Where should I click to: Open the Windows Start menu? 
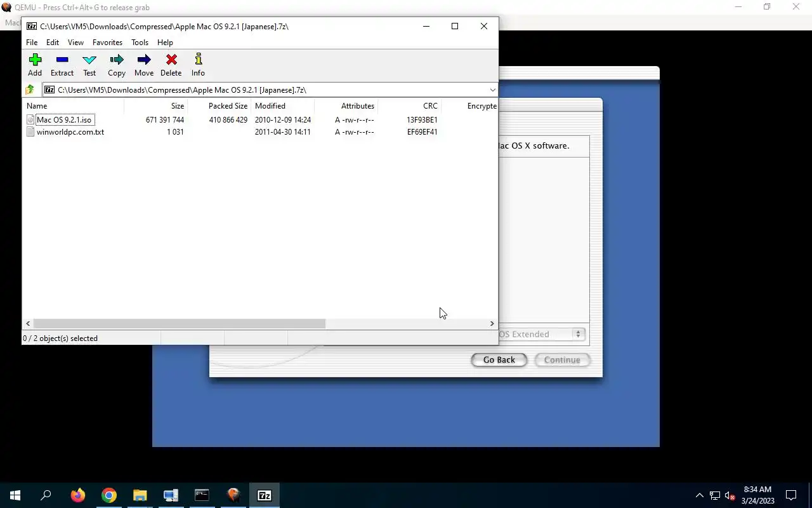pyautogui.click(x=15, y=495)
